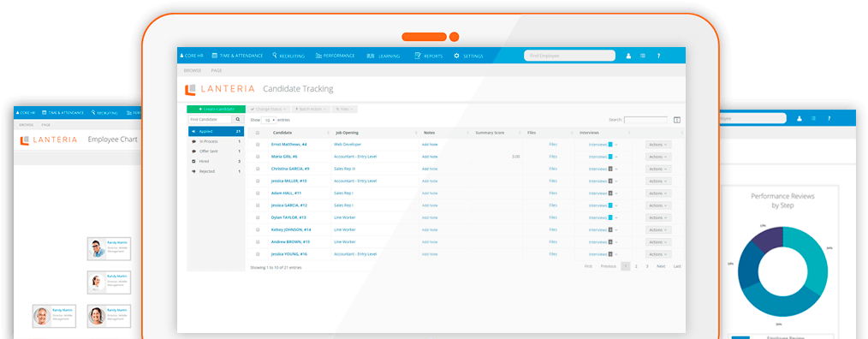The height and width of the screenshot is (339, 868).
Task: Click Time & Attendance icon in left window
Action: 44,112
